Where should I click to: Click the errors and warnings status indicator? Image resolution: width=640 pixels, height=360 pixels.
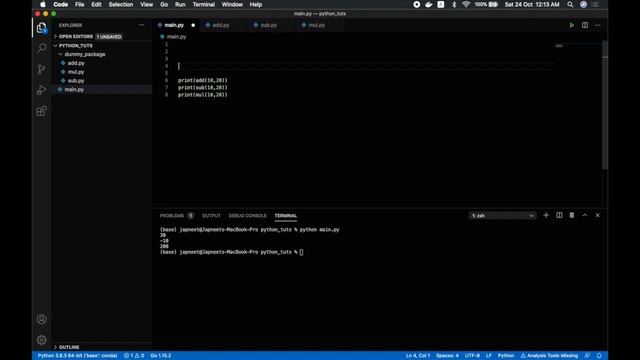(134, 356)
